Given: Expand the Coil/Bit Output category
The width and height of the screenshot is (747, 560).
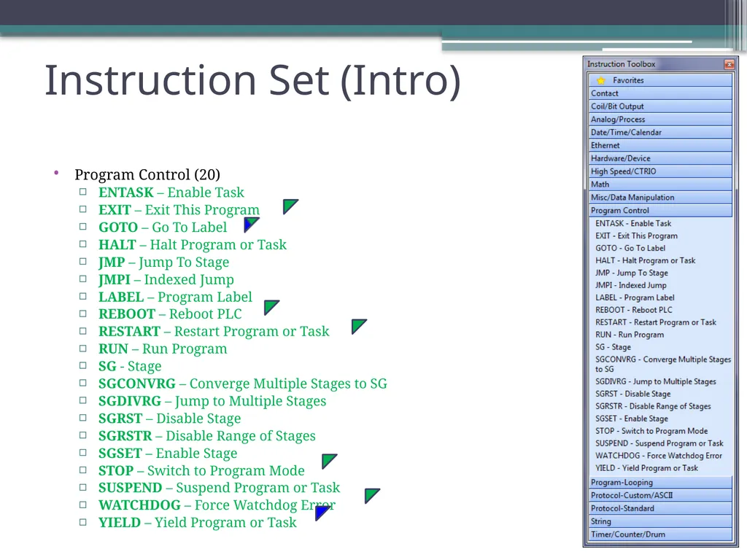Looking at the screenshot, I should coord(660,106).
